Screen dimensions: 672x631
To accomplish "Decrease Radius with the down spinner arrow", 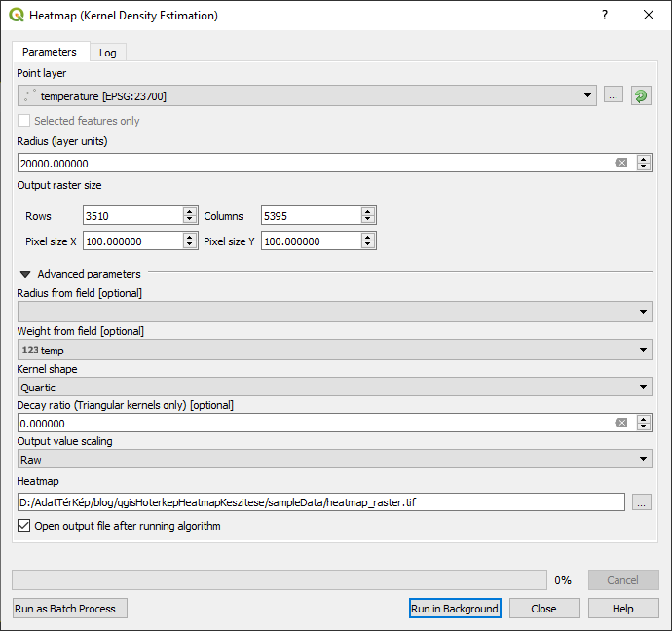I will pos(644,167).
